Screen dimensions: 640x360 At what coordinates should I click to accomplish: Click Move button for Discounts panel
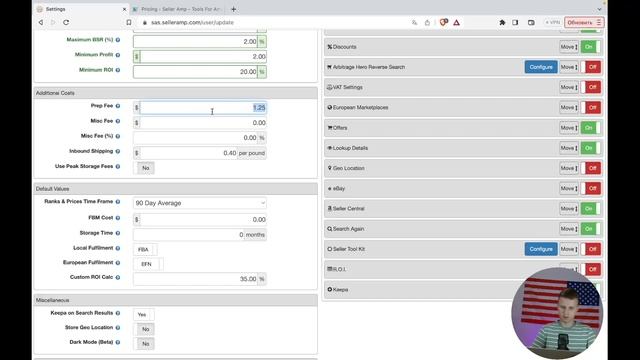(569, 47)
